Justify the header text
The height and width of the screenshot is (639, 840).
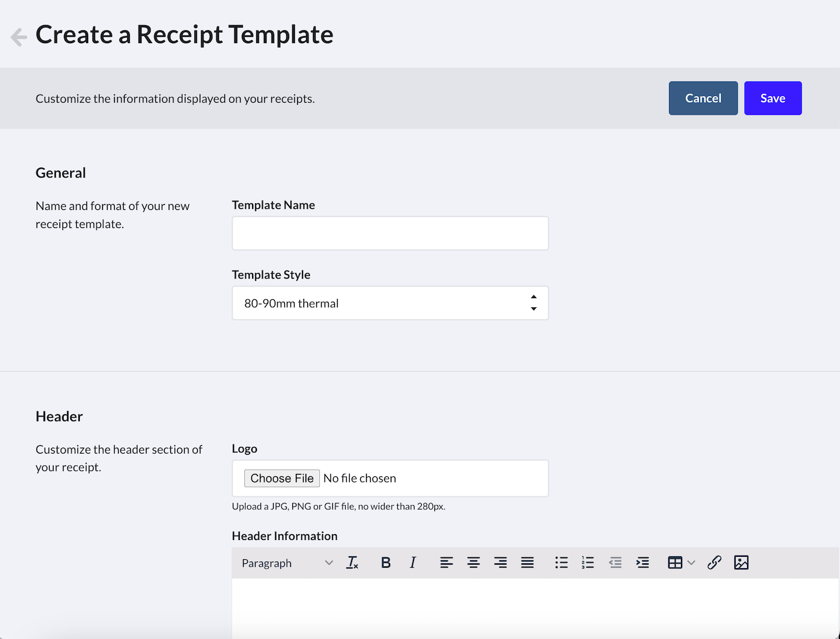coord(527,563)
